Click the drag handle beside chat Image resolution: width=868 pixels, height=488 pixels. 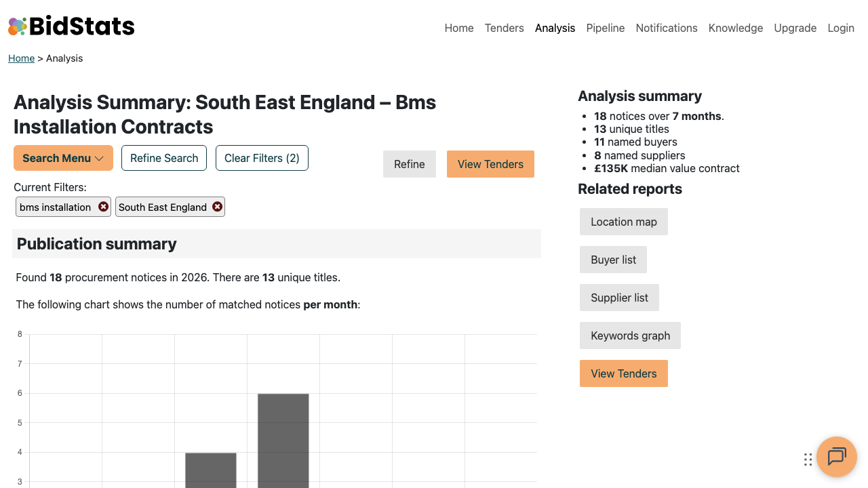point(808,460)
